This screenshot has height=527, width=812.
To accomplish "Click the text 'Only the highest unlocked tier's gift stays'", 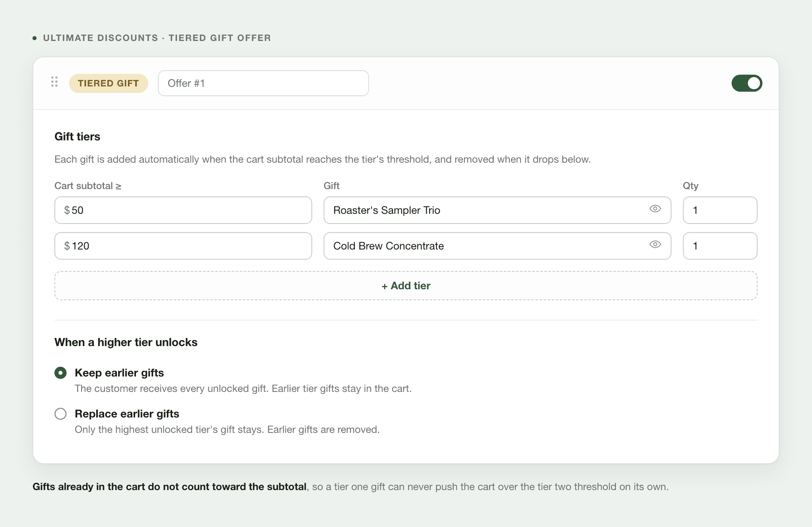I will [x=169, y=430].
